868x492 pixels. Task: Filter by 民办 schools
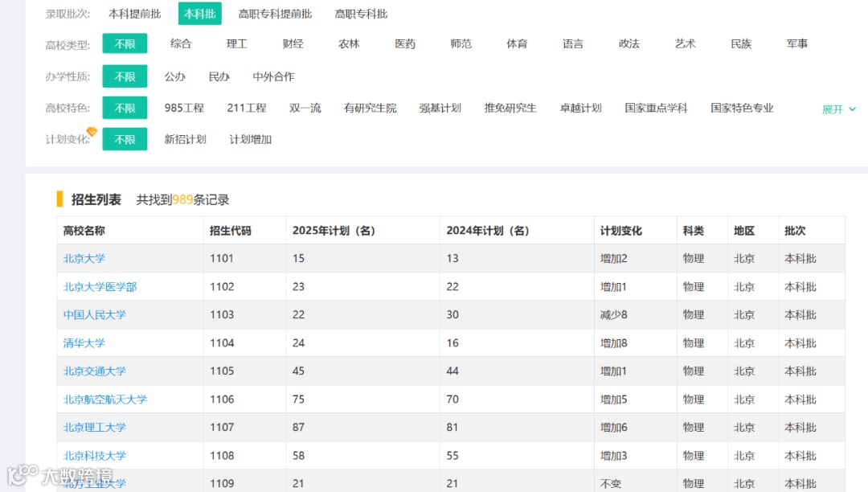[219, 76]
